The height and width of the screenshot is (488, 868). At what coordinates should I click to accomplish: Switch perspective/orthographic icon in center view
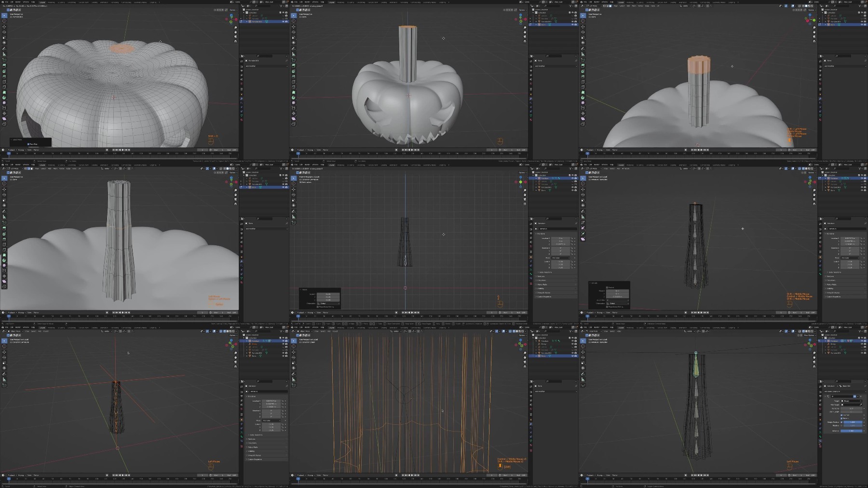tap(525, 204)
